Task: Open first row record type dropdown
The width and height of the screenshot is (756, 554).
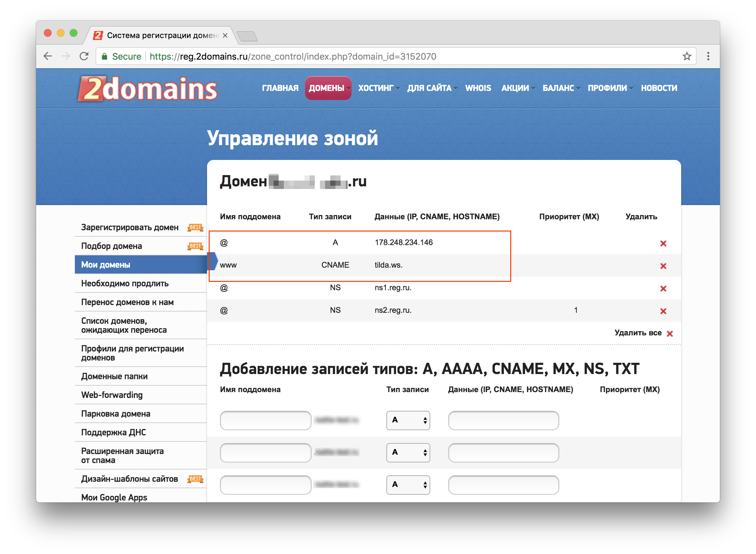Action: [x=408, y=420]
